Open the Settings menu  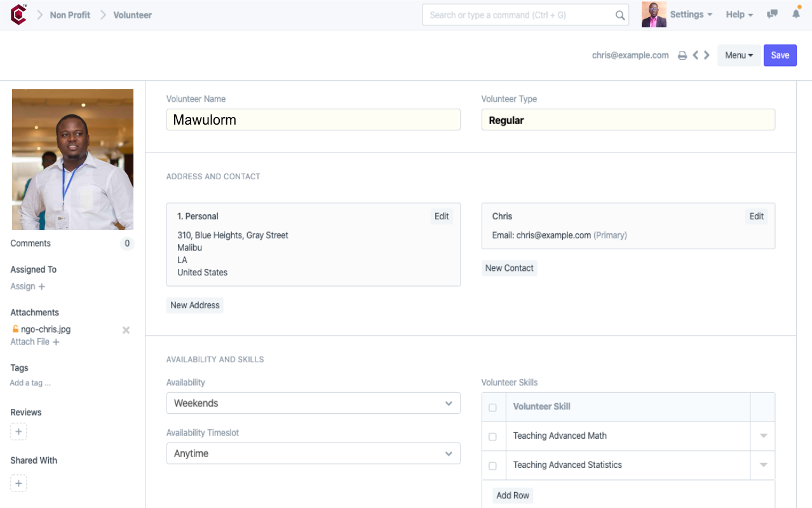click(x=691, y=15)
